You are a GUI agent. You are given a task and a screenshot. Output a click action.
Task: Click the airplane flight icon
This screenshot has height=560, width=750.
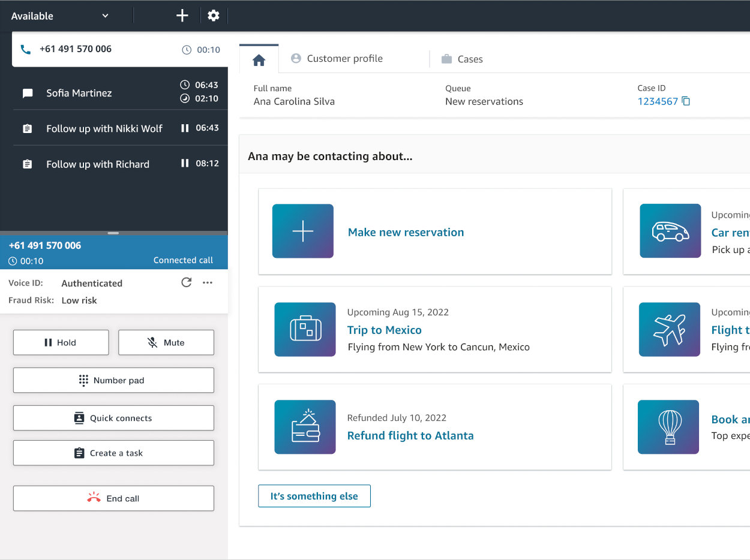[670, 330]
